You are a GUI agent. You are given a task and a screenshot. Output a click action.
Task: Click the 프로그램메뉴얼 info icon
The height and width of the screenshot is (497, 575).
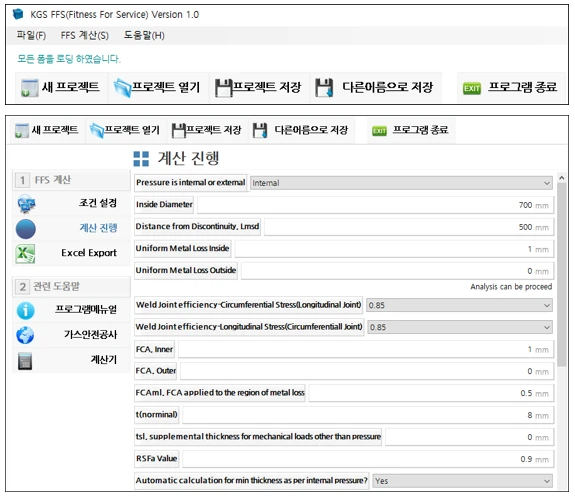tap(25, 311)
